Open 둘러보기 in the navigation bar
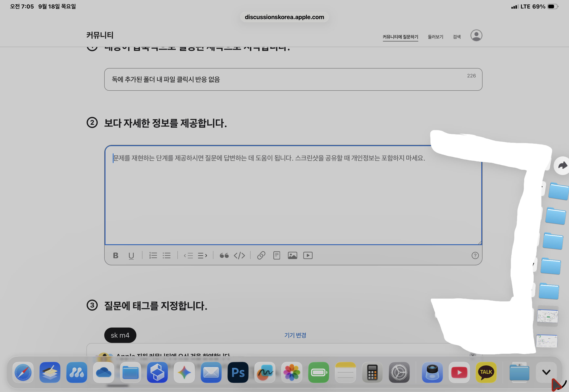Screen dimensions: 569x392 tap(435, 37)
